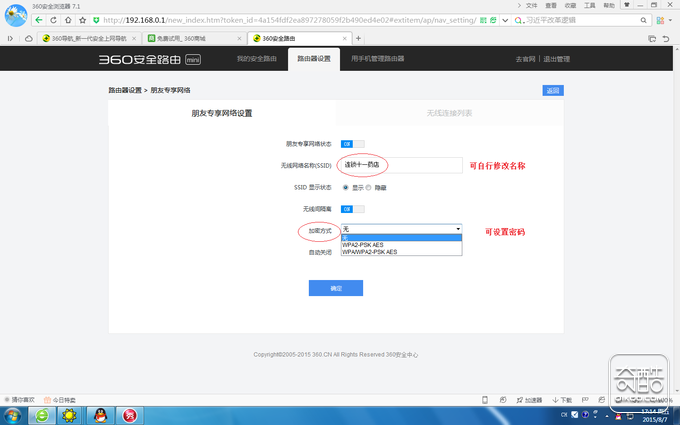Reload the page with refresh icon
This screenshot has width=680, height=425.
click(53, 20)
